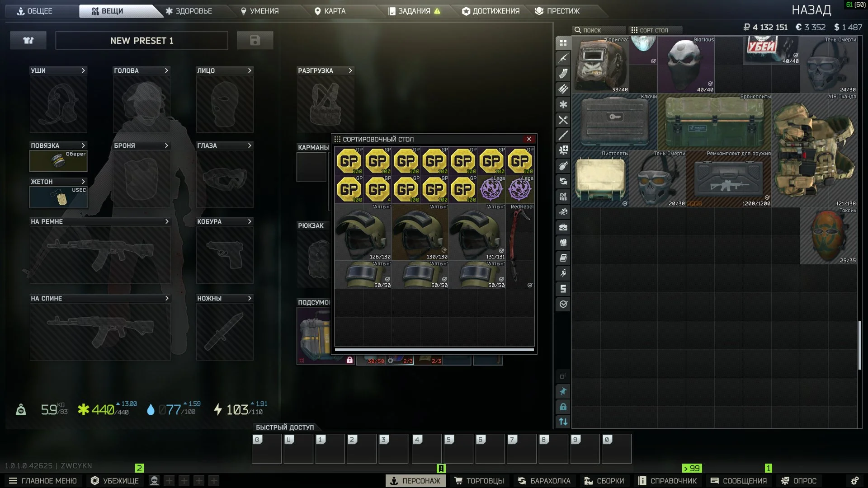Click the НАЗАД button
The height and width of the screenshot is (488, 868).
point(811,10)
